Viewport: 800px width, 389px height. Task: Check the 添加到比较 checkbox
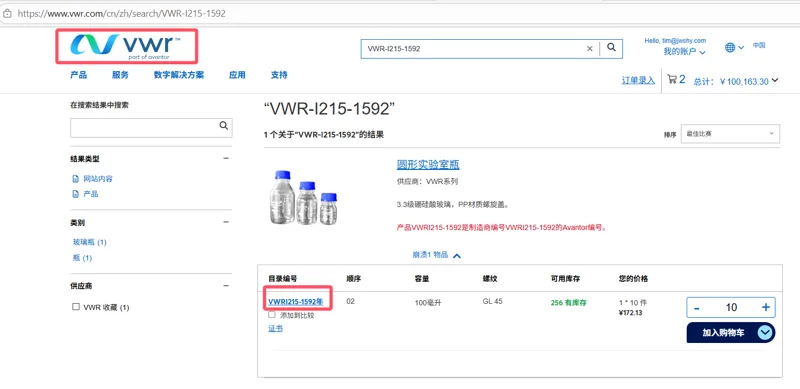coord(272,315)
